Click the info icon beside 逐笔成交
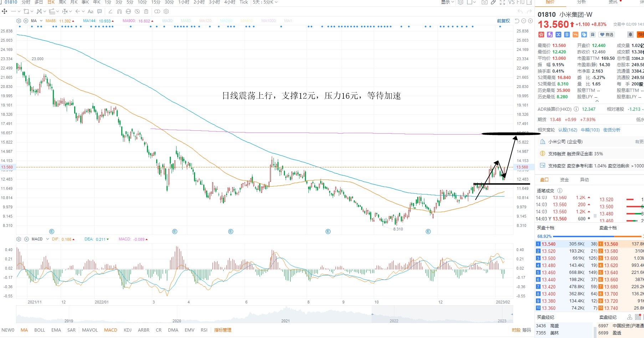Image resolution: width=644 pixels, height=338 pixels. 560,191
